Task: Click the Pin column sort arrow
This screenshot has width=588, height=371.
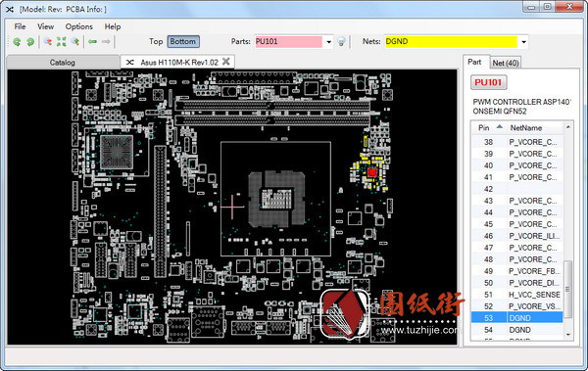Action: pyautogui.click(x=500, y=127)
